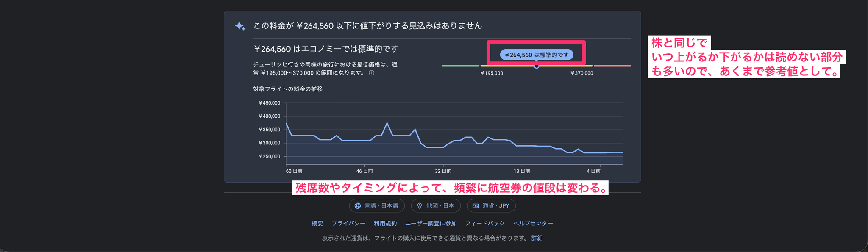
Task: Click the info icon beside the price range text
Action: (x=371, y=73)
